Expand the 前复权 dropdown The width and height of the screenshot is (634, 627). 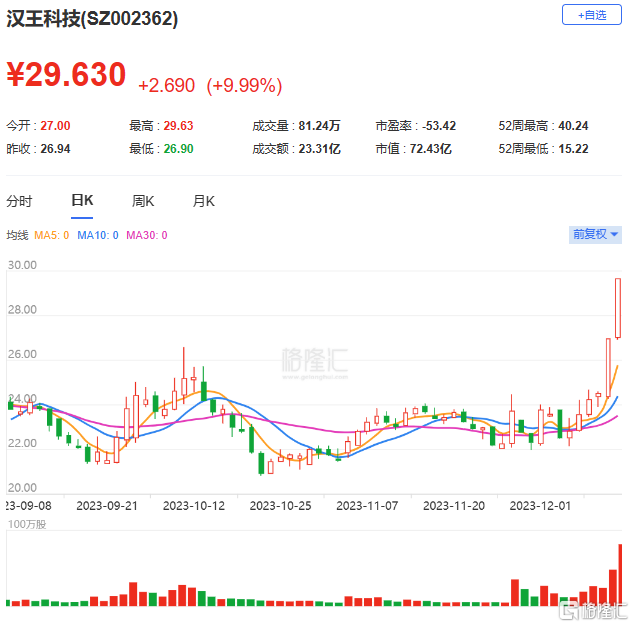[x=595, y=234]
